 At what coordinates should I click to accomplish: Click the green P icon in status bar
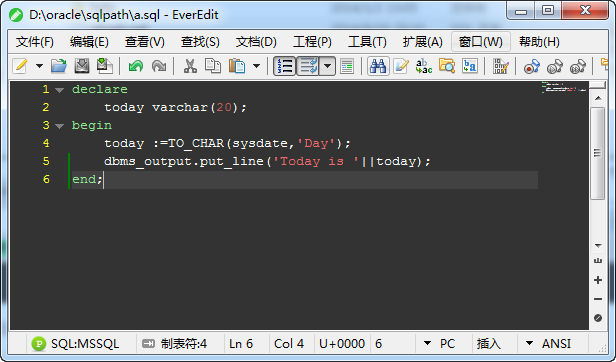click(38, 344)
